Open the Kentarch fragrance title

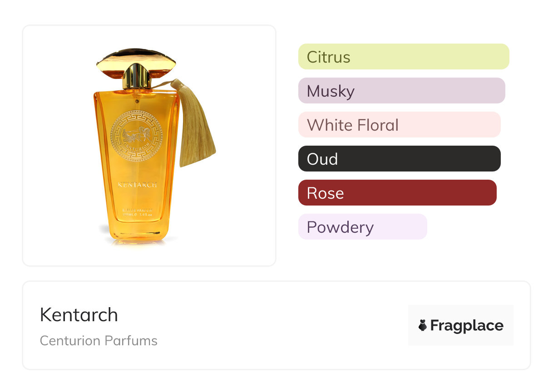pos(79,314)
